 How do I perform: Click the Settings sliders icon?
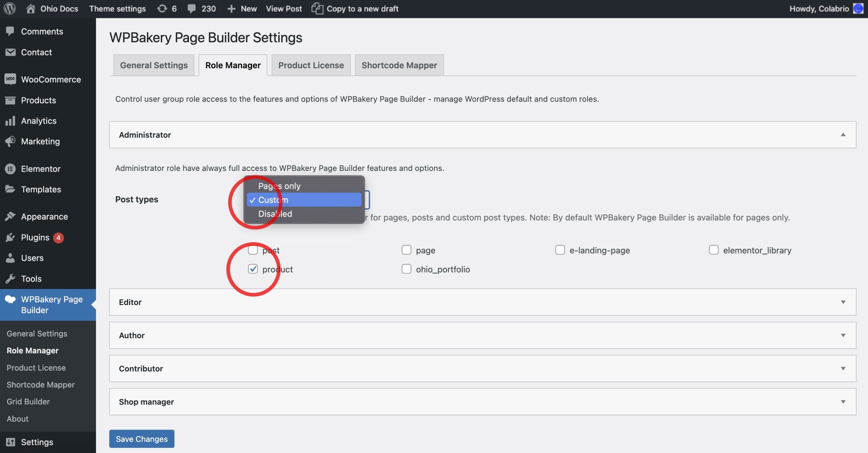[x=10, y=442]
